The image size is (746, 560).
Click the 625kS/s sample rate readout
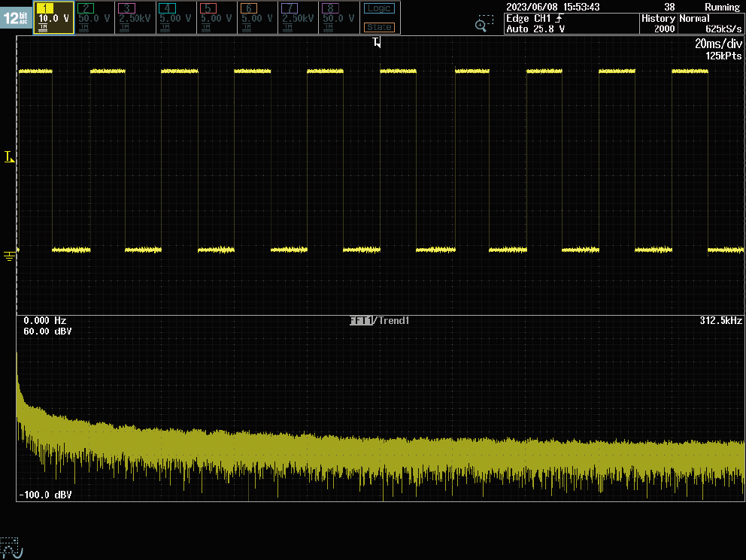pos(723,29)
